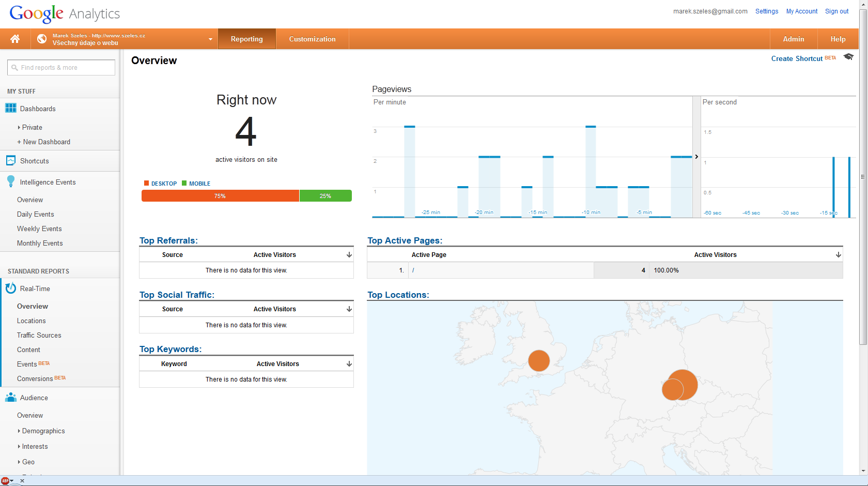
Task: Open Top Locations heading link
Action: pos(398,295)
